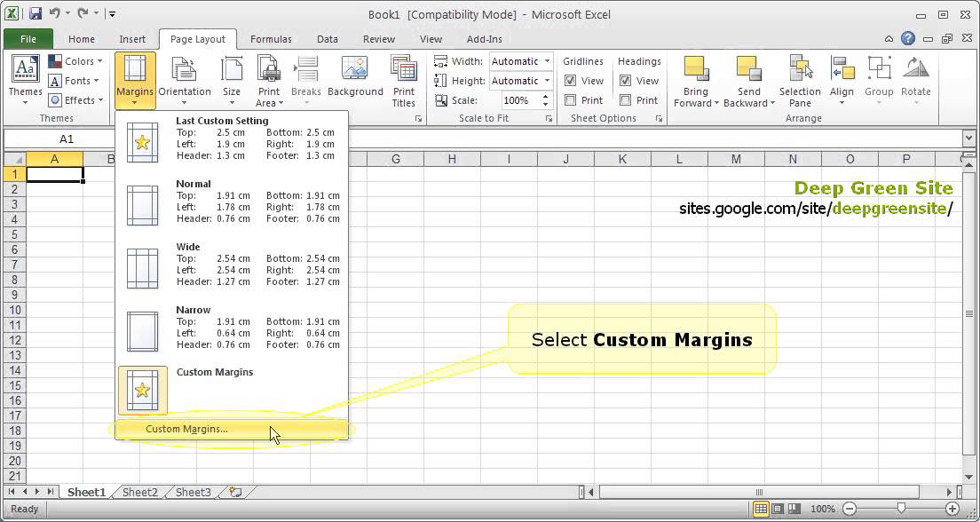Image resolution: width=980 pixels, height=522 pixels.
Task: Open theme Fonts options
Action: click(x=74, y=81)
